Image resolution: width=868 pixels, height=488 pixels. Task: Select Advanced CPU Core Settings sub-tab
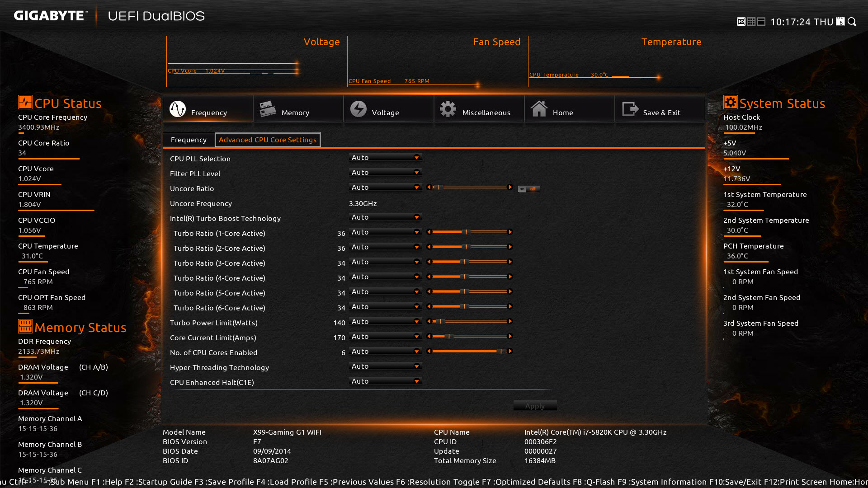268,140
